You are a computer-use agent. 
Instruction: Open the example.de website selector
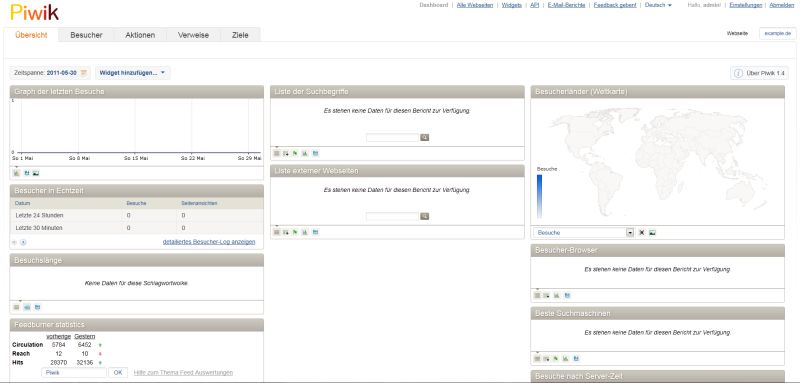[778, 33]
